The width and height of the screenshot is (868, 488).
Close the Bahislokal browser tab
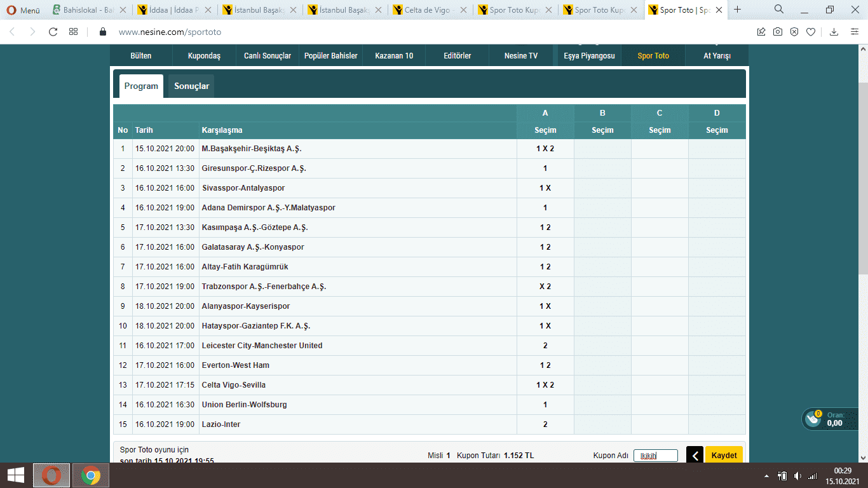(x=124, y=10)
